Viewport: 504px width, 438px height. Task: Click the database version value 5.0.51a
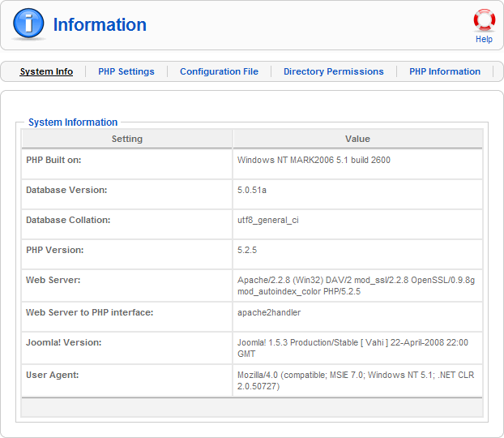click(252, 190)
